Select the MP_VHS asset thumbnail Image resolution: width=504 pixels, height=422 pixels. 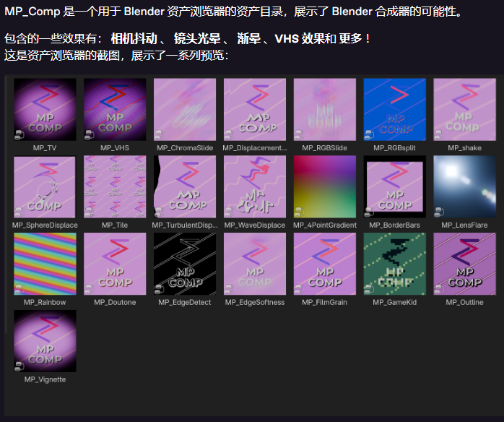point(115,109)
